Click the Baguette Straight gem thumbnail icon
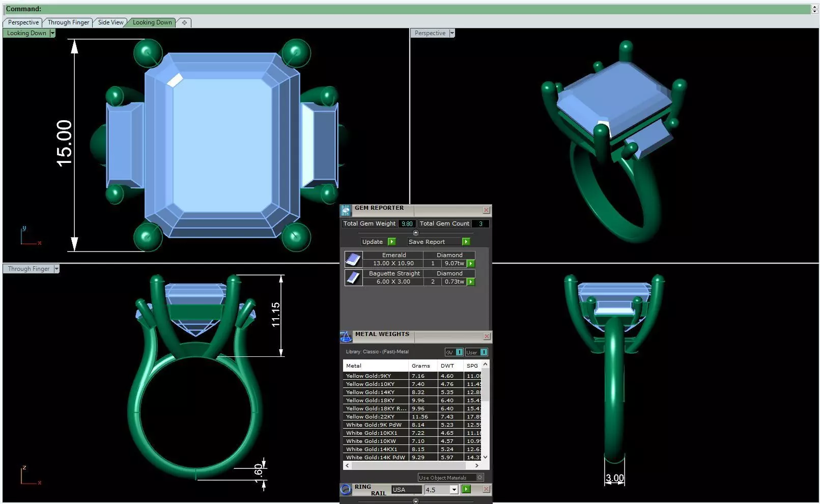Viewport: 820px width, 504px height. tap(353, 277)
